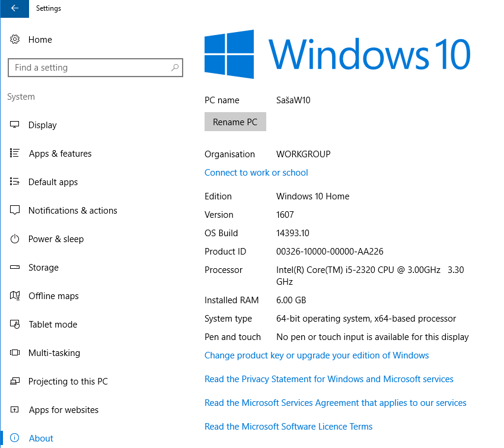This screenshot has width=504, height=448.
Task: Click the Find a setting search box
Action: pos(95,68)
